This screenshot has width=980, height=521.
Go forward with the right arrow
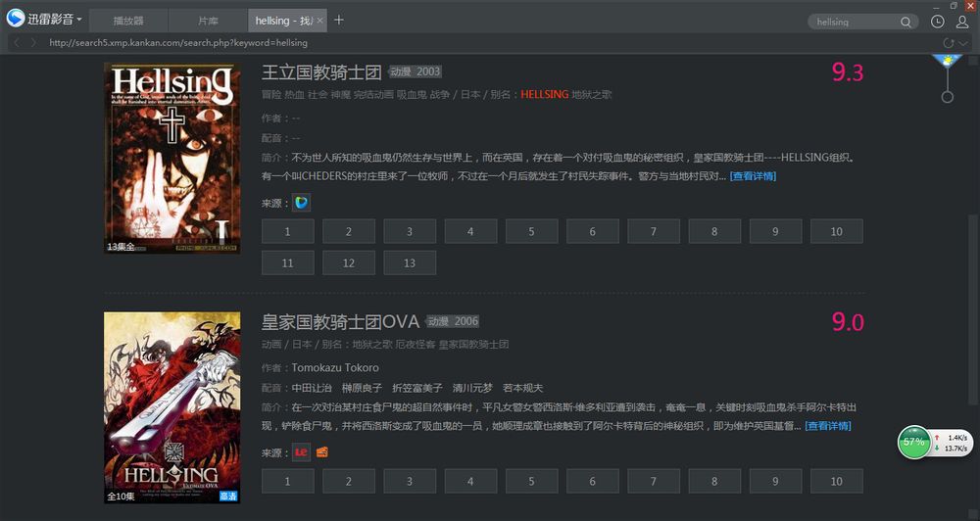coord(33,42)
